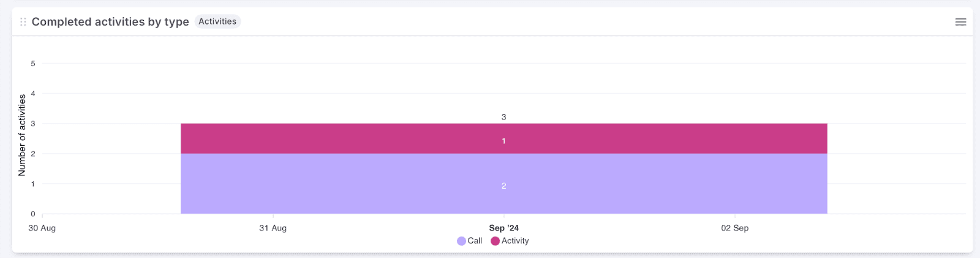The width and height of the screenshot is (980, 258).
Task: Click the 'Completed activities by type' title
Action: click(110, 22)
